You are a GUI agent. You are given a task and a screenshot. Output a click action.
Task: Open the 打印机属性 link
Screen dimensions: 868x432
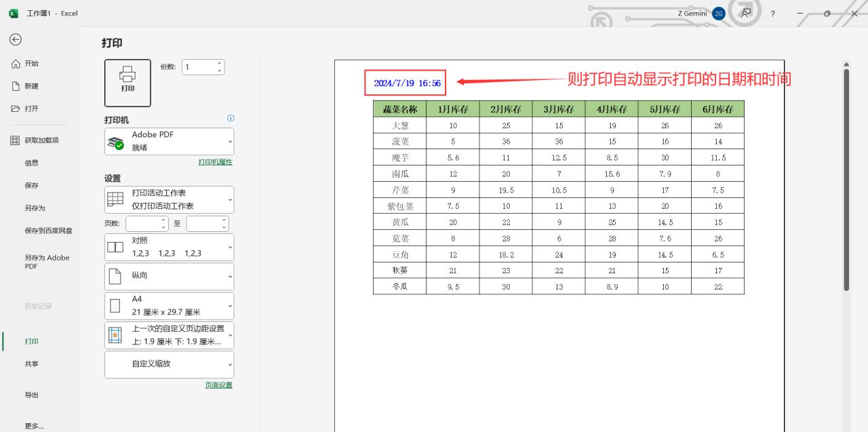tap(215, 162)
